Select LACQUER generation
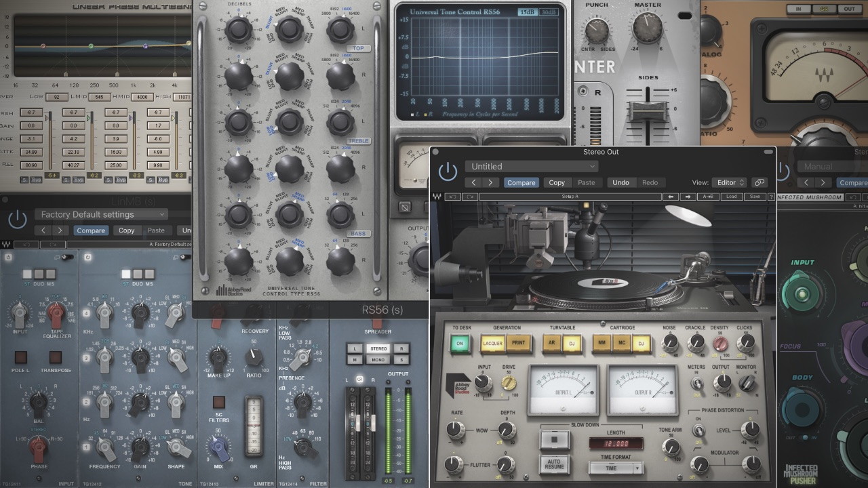 pos(492,343)
